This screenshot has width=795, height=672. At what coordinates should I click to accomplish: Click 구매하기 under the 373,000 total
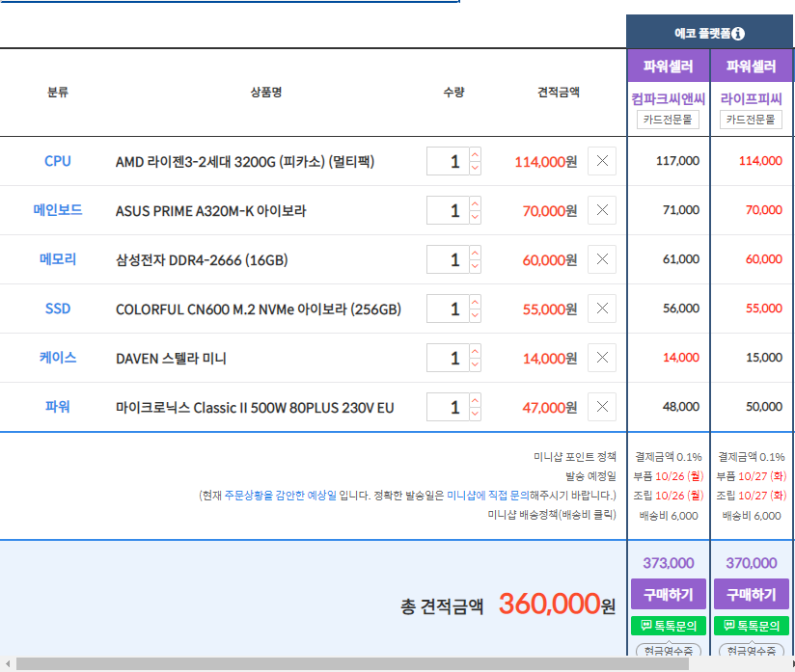click(668, 594)
